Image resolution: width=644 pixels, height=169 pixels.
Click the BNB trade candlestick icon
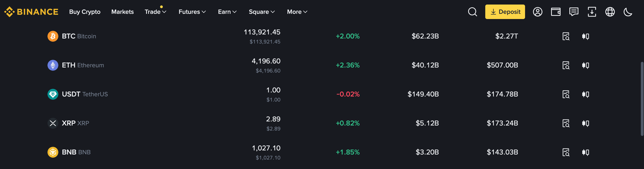pos(585,152)
